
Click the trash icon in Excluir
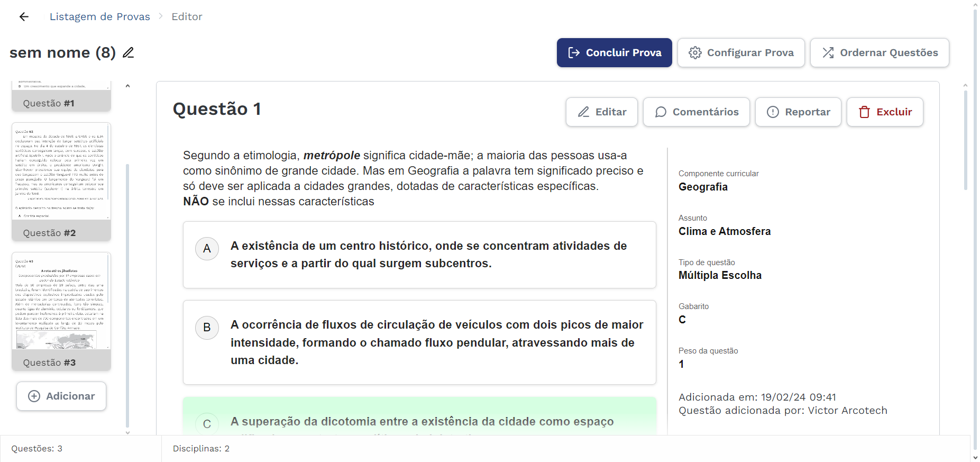click(x=864, y=112)
